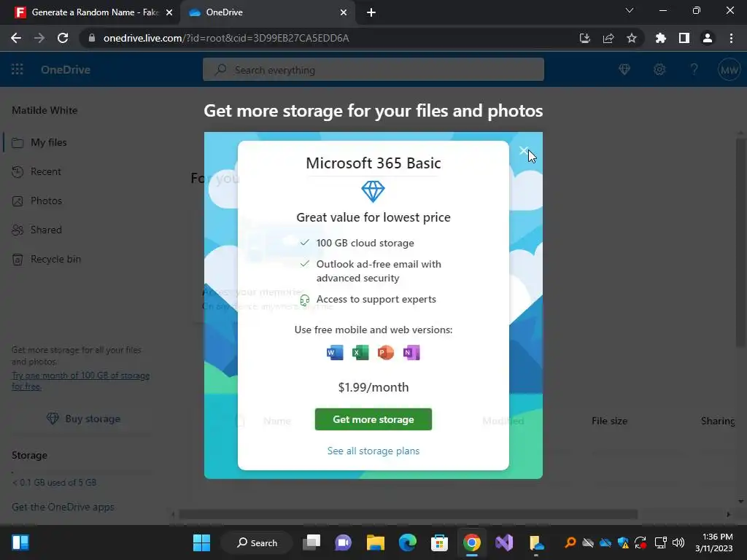This screenshot has width=747, height=560.
Task: Focus the Search everything field
Action: coord(373,69)
